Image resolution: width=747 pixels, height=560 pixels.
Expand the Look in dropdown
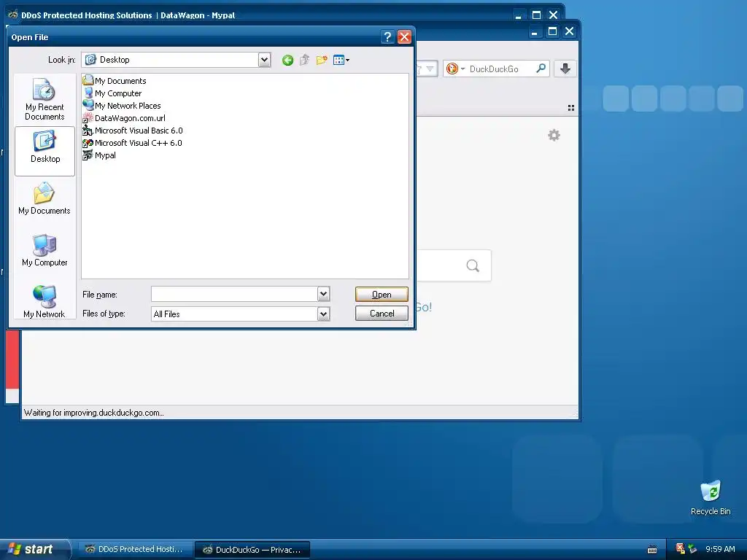264,60
